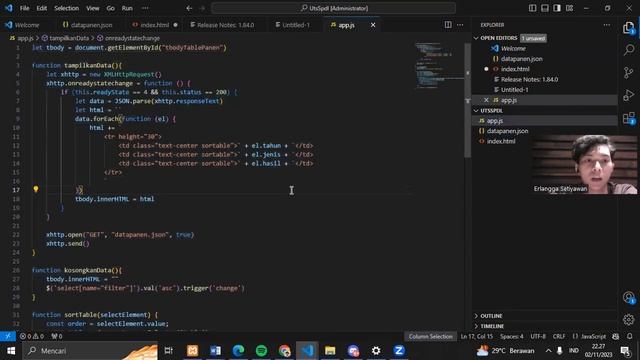Click the lightbulb code action on line 17
The height and width of the screenshot is (360, 640).
pyautogui.click(x=36, y=189)
